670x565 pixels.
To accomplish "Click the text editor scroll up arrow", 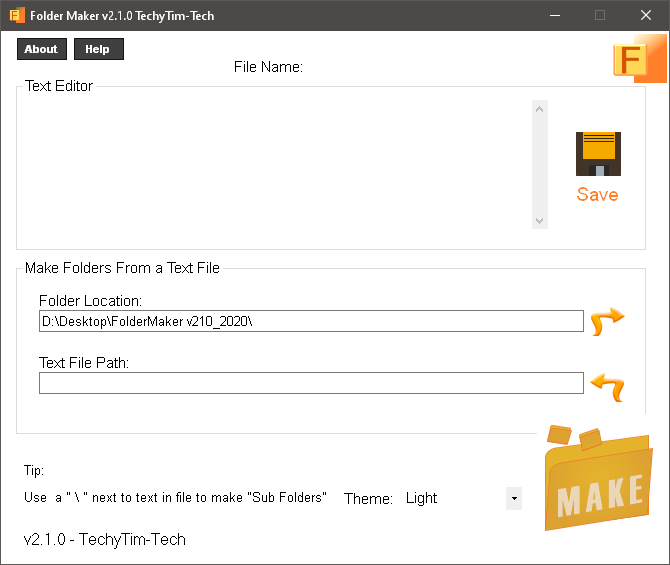I will tap(540, 109).
